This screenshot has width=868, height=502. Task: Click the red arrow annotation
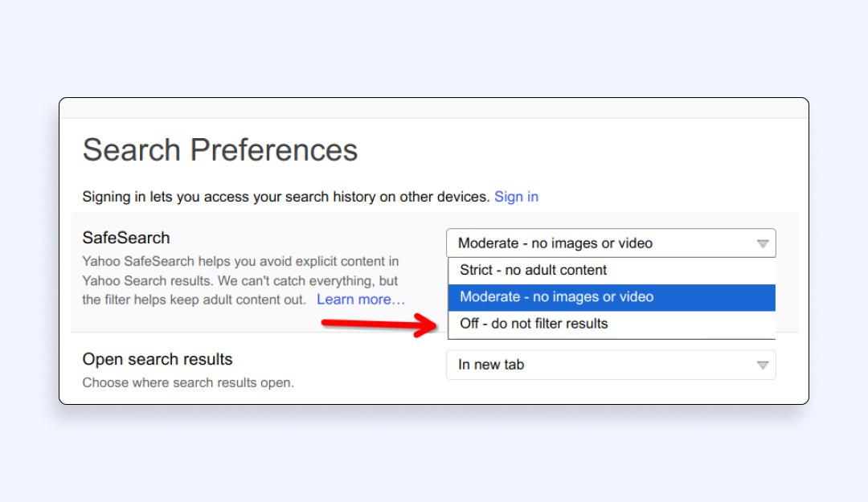tap(378, 324)
